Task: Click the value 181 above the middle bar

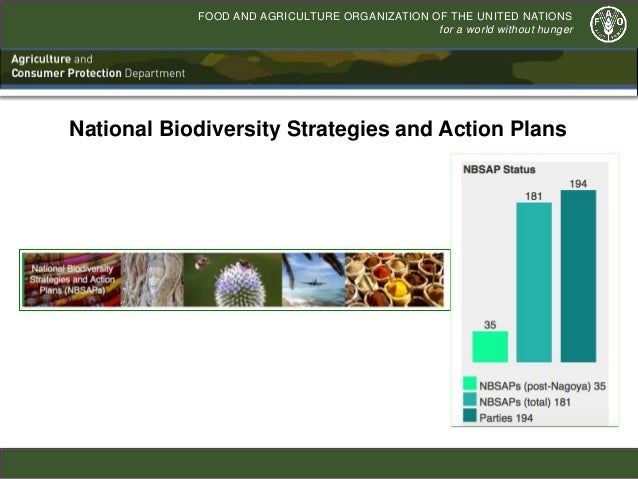Action: pyautogui.click(x=534, y=197)
